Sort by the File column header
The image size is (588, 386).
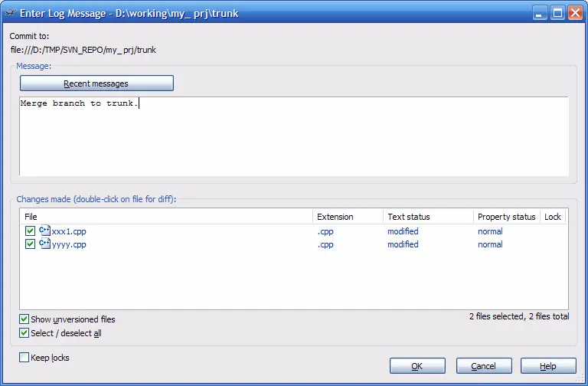coord(166,217)
